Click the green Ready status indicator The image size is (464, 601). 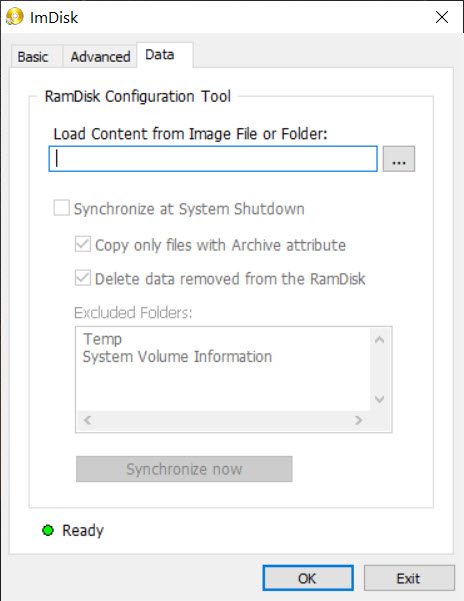pyautogui.click(x=48, y=530)
